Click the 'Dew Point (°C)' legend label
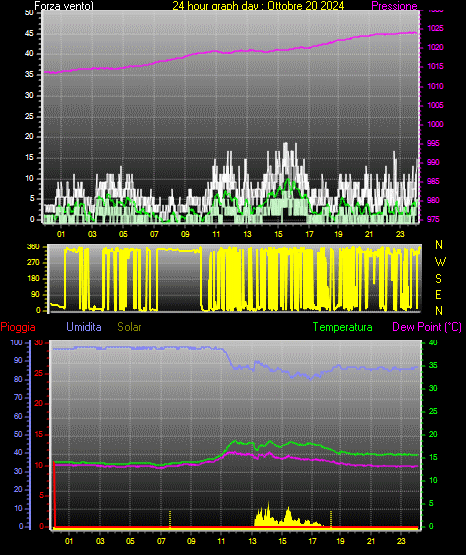This screenshot has height=555, width=466. click(427, 327)
